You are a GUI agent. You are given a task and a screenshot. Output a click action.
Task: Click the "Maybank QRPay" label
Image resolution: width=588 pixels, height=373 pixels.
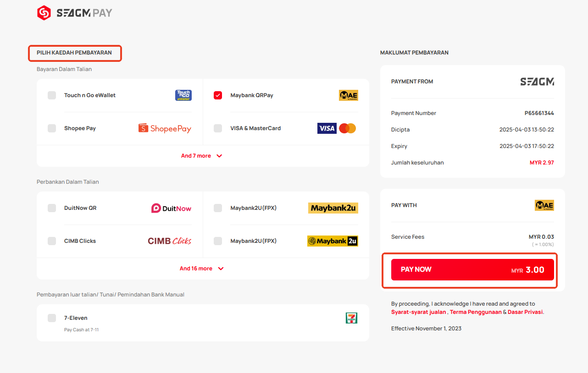(x=252, y=95)
